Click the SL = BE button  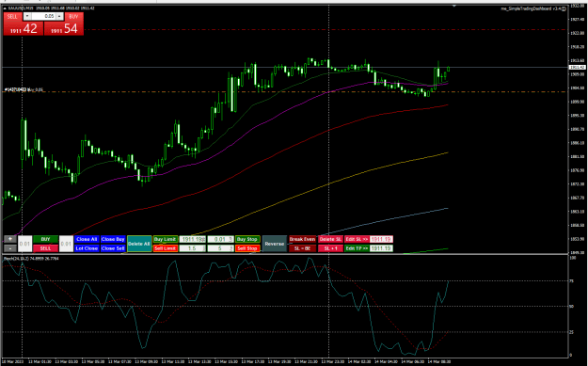coord(302,248)
